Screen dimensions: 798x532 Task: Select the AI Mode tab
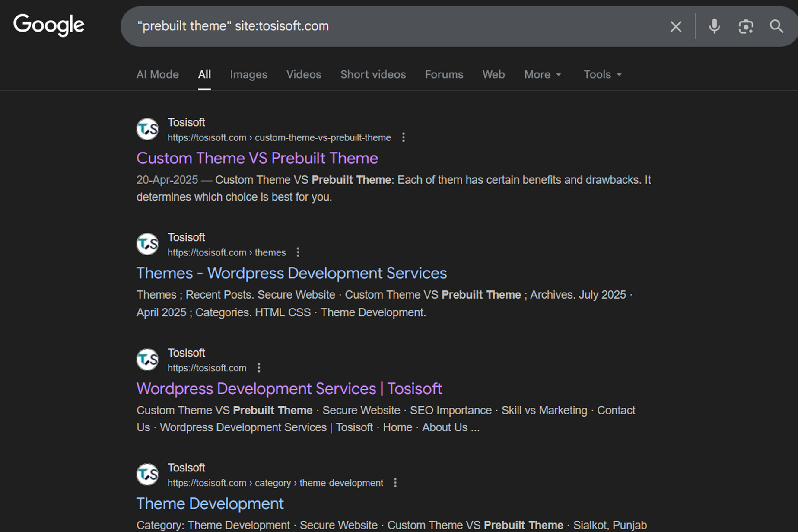tap(157, 74)
